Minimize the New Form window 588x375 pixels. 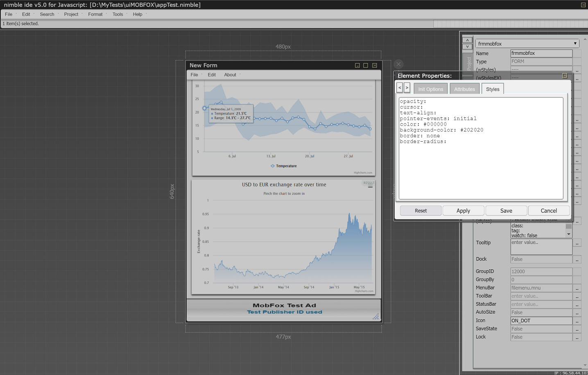tap(357, 66)
